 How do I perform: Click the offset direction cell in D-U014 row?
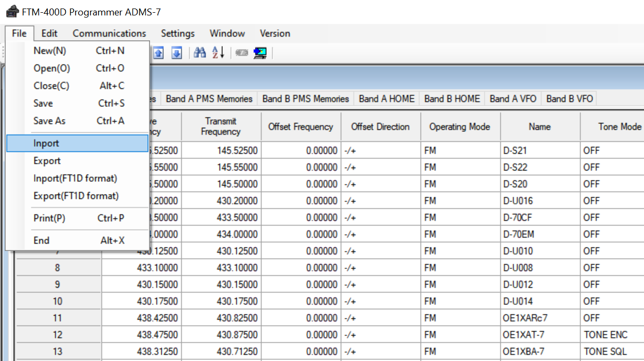point(380,301)
